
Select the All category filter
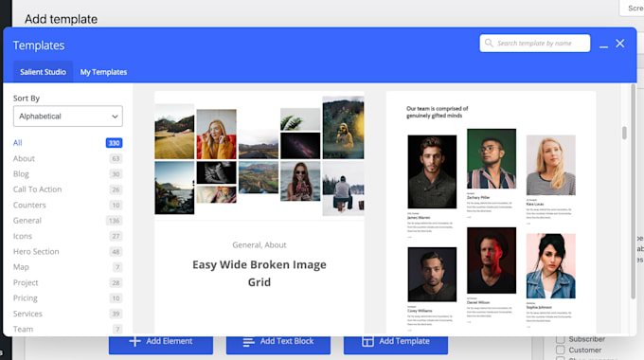17,143
